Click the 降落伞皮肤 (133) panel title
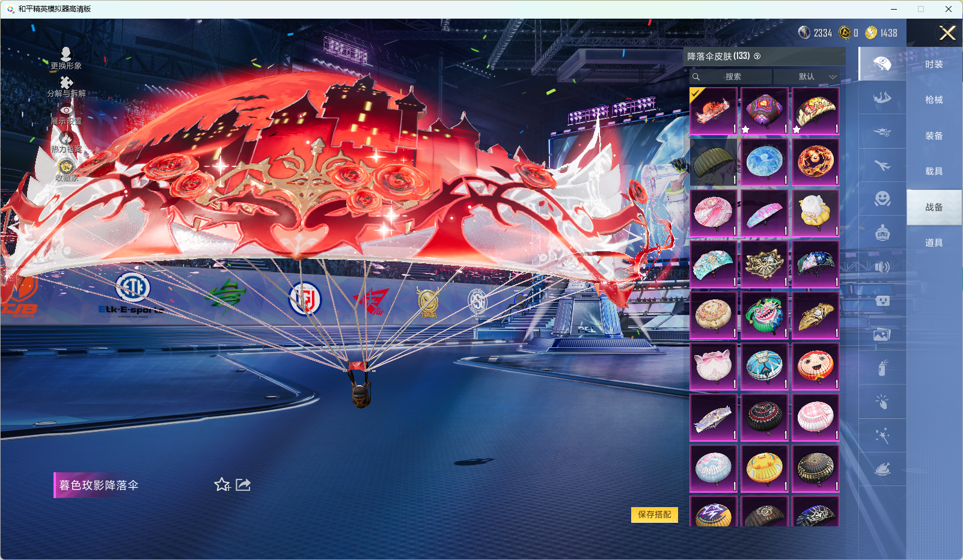 718,56
